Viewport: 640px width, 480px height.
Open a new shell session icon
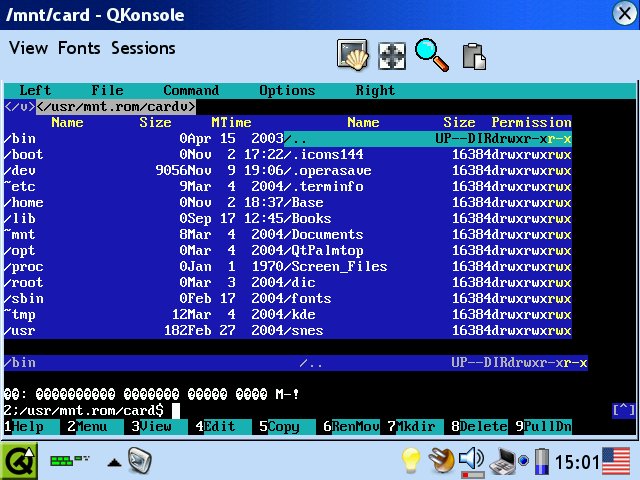coord(352,54)
